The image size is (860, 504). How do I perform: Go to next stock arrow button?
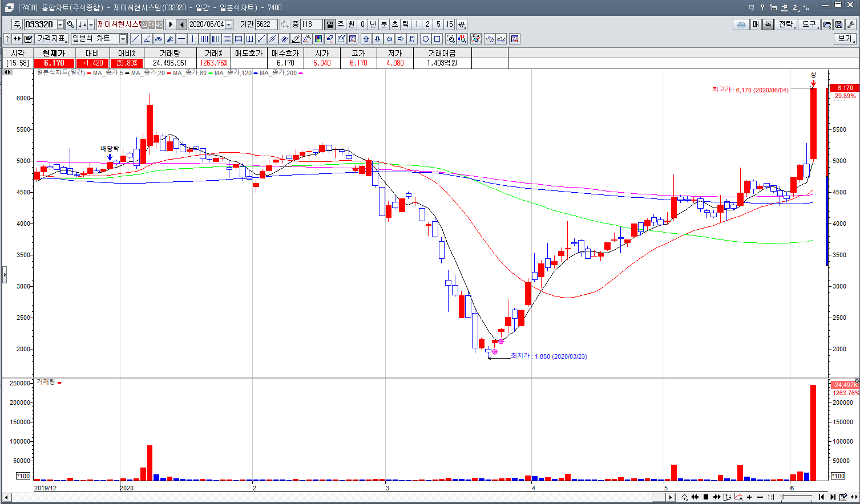pos(171,25)
